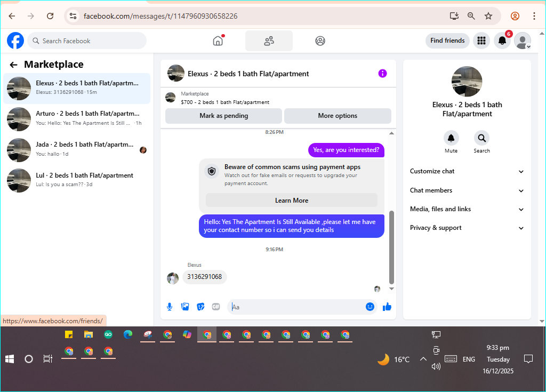Open the Windows notification center icon
The image size is (546, 392).
528,359
